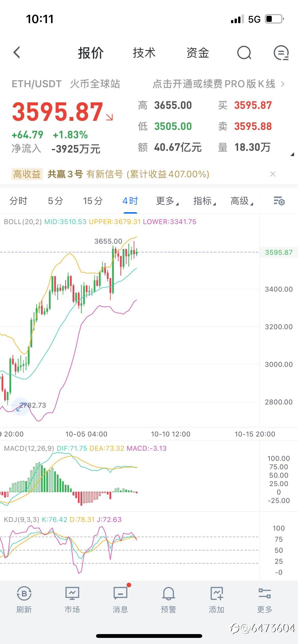This screenshot has width=298, height=644.
Task: Open the chat comments icon
Action: (x=281, y=53)
